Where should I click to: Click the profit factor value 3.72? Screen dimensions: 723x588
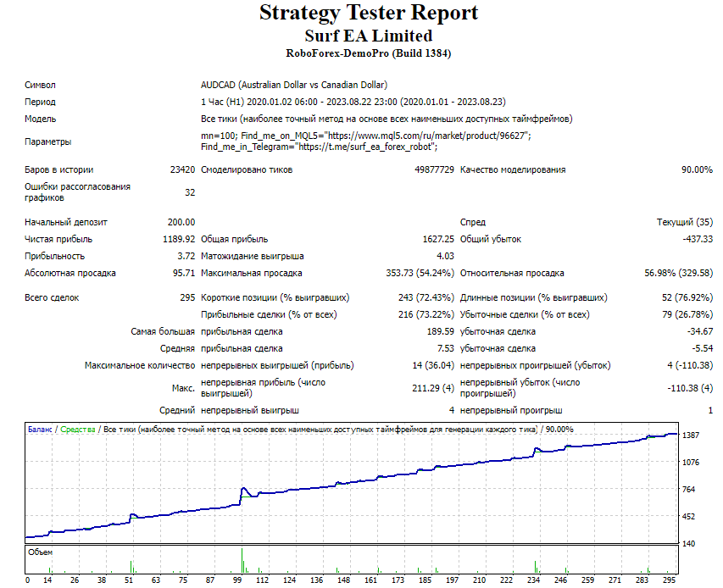pos(186,256)
